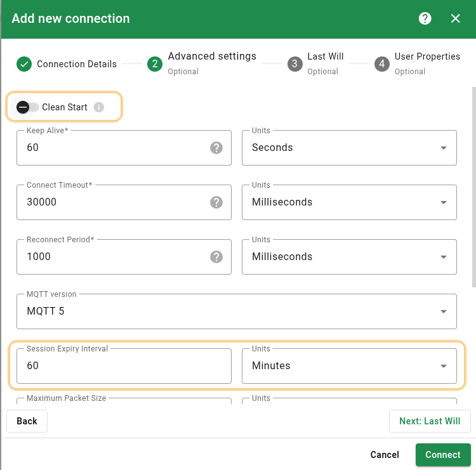Click the step 3 Last Will circle icon
Viewport: 476px width, 470px height.
pos(294,64)
